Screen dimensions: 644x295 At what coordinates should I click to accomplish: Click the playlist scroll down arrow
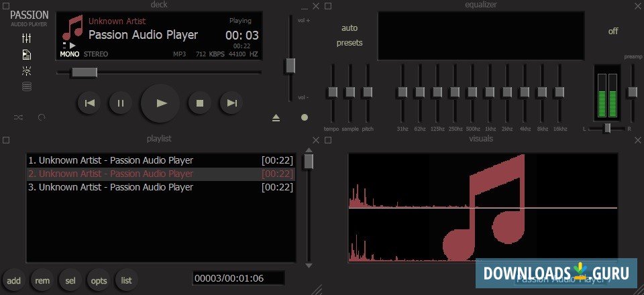click(309, 266)
